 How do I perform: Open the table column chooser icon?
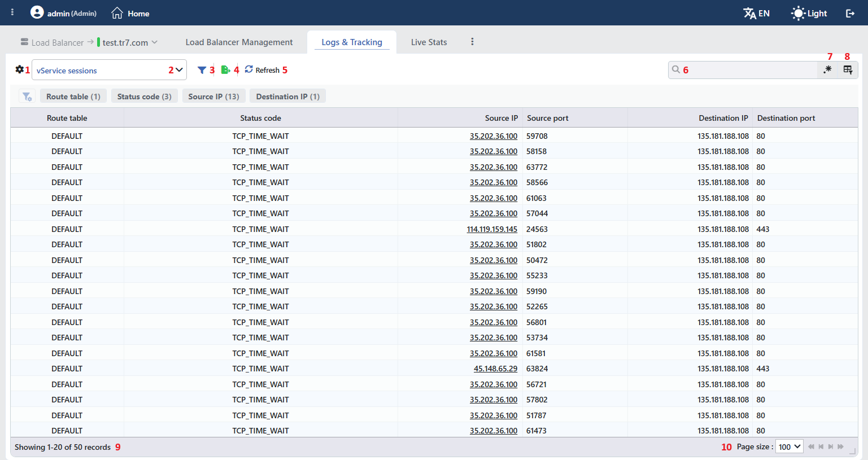[848, 69]
